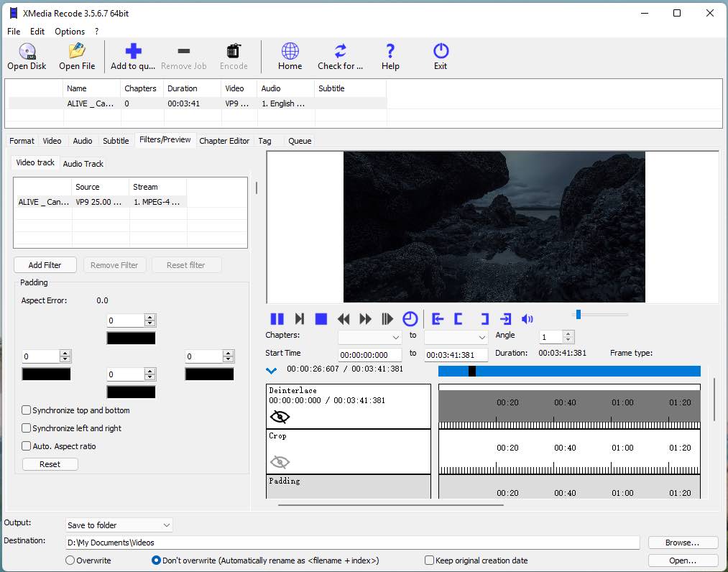Open the Output Save to folder dropdown
The height and width of the screenshot is (572, 728).
(x=119, y=525)
